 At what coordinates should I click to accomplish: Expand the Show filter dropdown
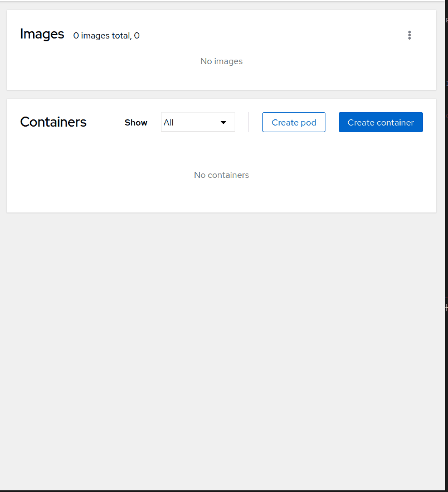[x=198, y=122]
